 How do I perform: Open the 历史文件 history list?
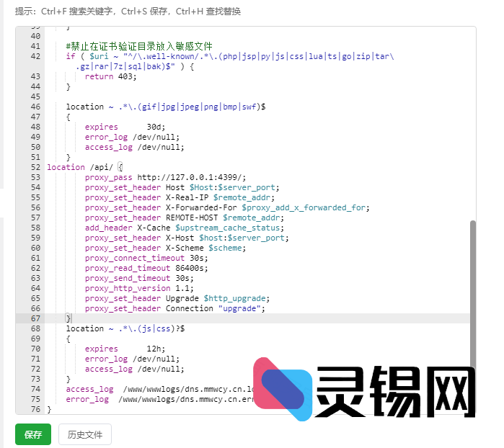click(x=85, y=434)
